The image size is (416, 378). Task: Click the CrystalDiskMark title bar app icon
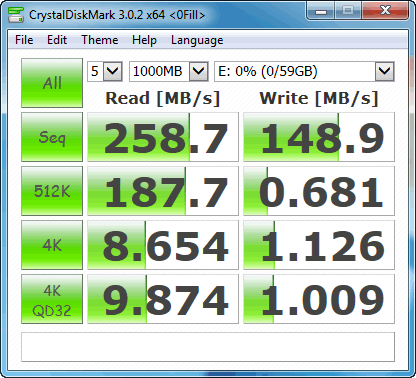click(x=16, y=15)
